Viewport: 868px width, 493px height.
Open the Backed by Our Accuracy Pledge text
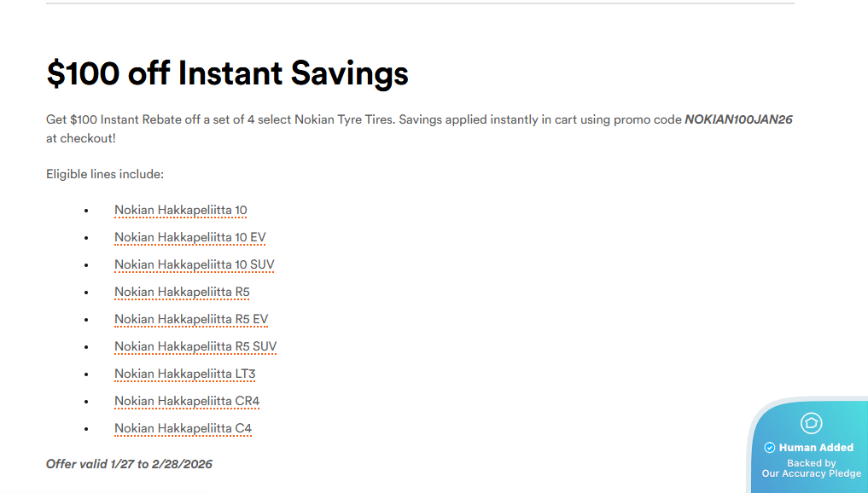tap(811, 468)
